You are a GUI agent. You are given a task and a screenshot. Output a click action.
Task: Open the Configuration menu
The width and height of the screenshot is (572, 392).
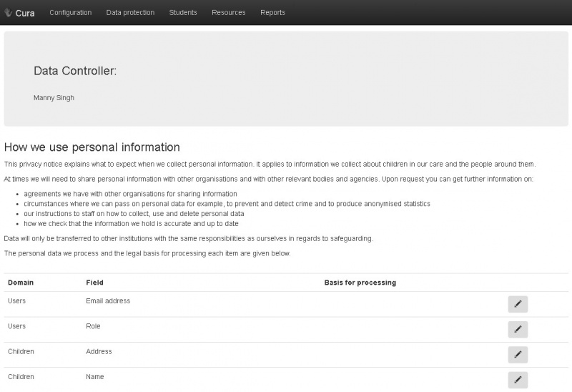[x=70, y=12]
